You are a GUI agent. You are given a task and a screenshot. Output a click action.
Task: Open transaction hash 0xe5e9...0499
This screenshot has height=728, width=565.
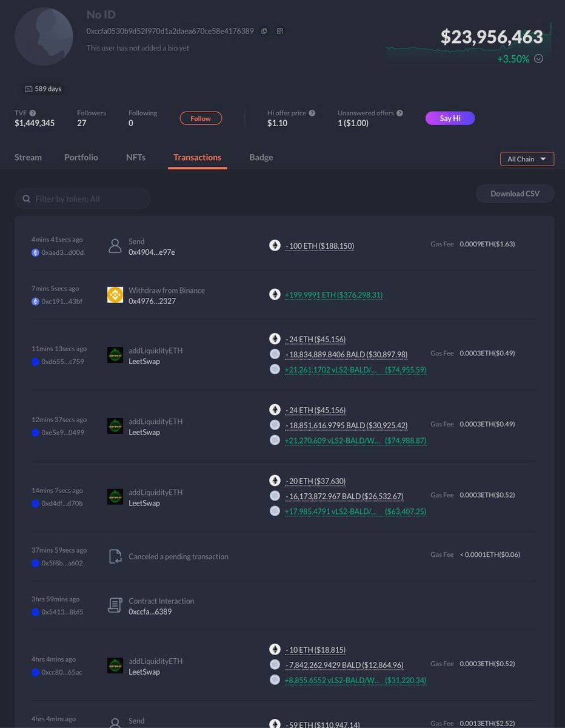(62, 433)
